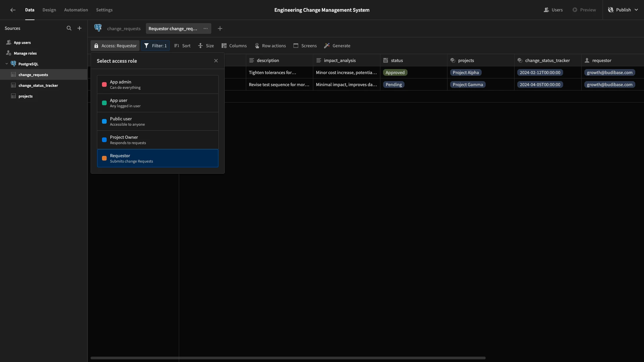The width and height of the screenshot is (644, 362).
Task: Open the Users panel
Action: [553, 10]
